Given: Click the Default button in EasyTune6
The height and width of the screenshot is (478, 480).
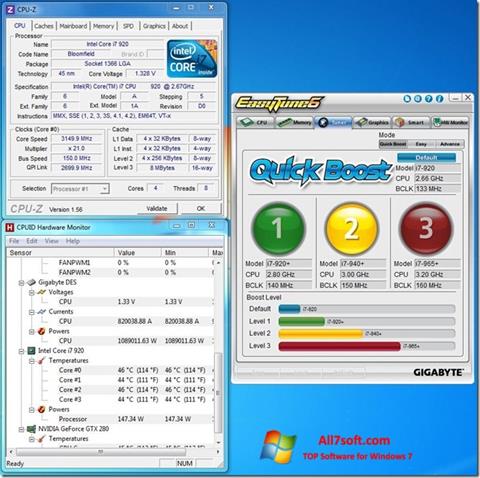Looking at the screenshot, I should pyautogui.click(x=426, y=157).
